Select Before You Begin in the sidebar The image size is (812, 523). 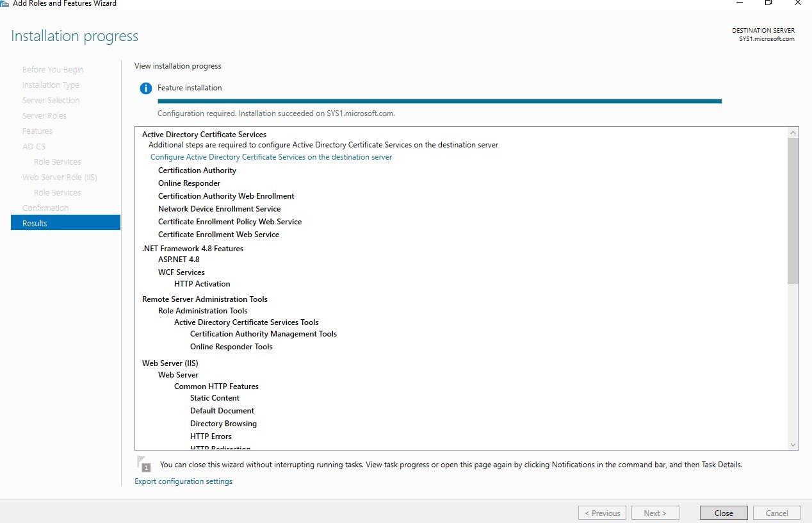pos(53,69)
